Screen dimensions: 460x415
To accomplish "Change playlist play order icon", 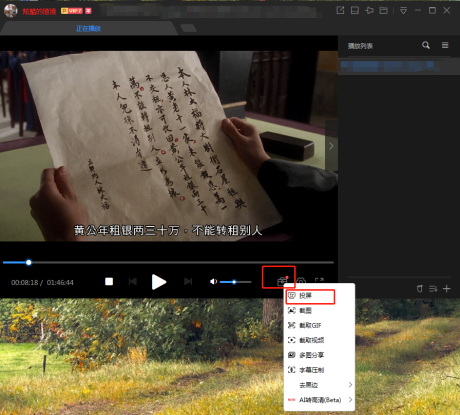I will (x=433, y=289).
